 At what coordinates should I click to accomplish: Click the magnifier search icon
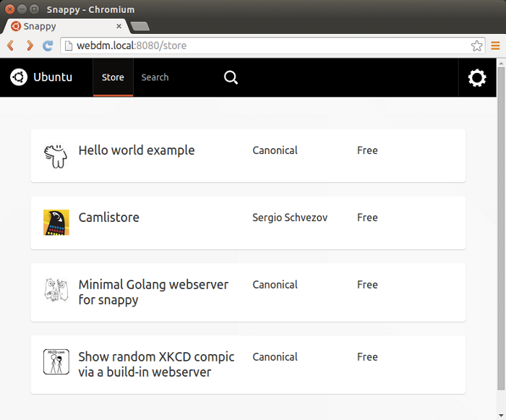click(231, 77)
